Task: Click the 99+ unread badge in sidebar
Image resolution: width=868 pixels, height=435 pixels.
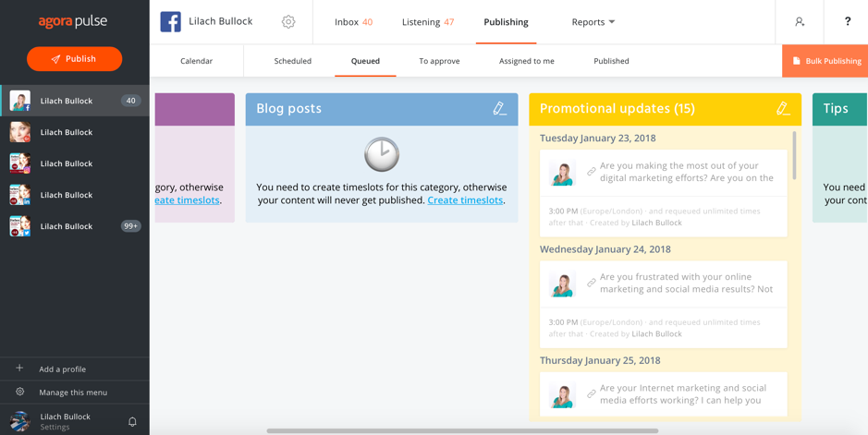Action: coord(131,226)
